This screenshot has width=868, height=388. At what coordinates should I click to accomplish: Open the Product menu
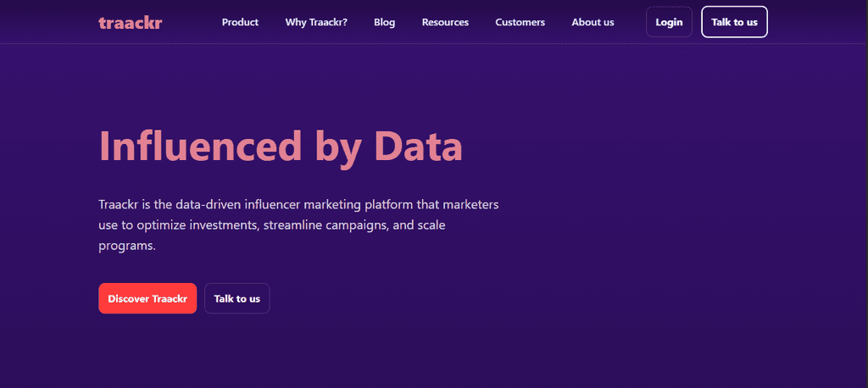[x=240, y=22]
